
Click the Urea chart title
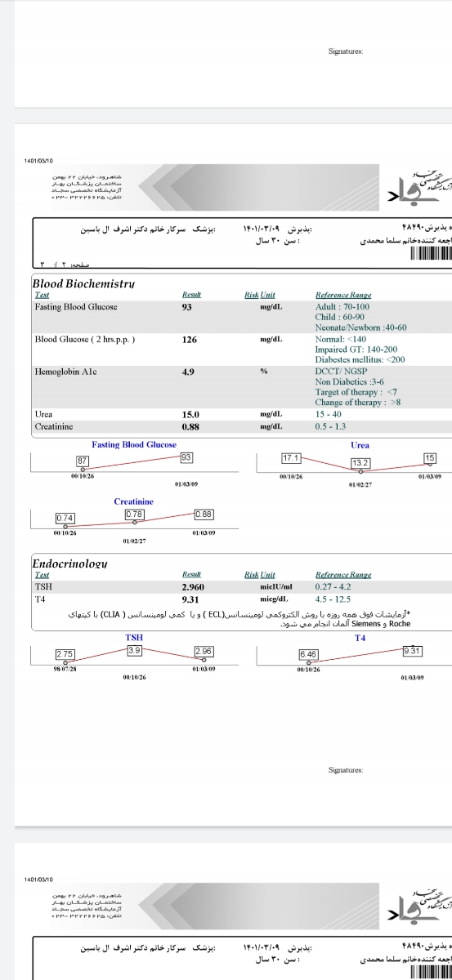click(360, 445)
